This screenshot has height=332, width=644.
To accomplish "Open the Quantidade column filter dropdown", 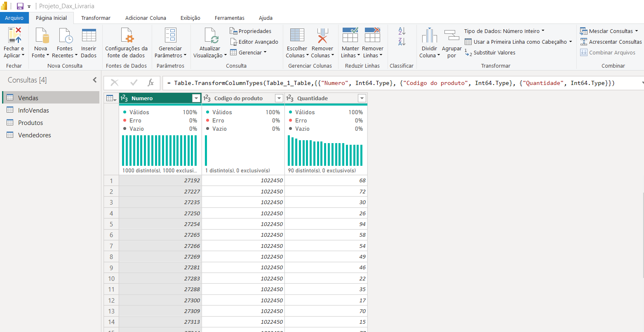I will (x=362, y=98).
